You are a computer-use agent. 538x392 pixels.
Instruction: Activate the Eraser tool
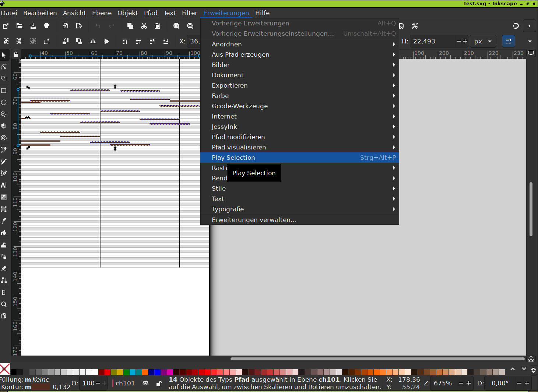tap(4, 268)
